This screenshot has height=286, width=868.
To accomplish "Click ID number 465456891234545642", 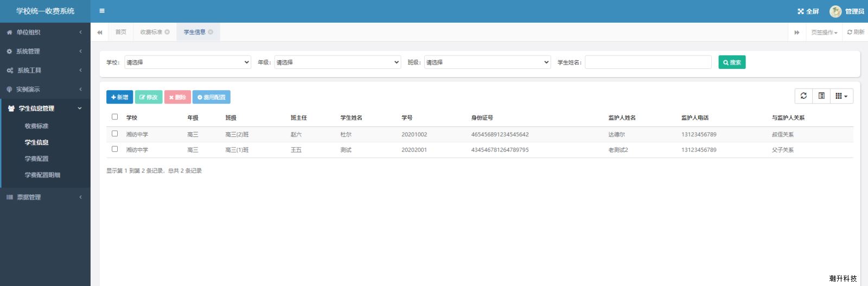I will [x=500, y=135].
